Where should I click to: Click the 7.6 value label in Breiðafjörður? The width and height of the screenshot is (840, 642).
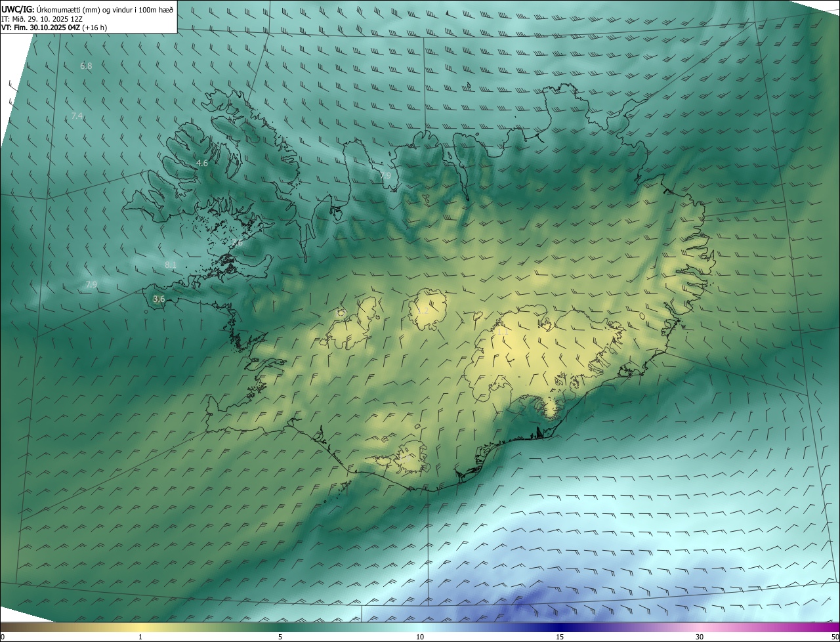[237, 243]
